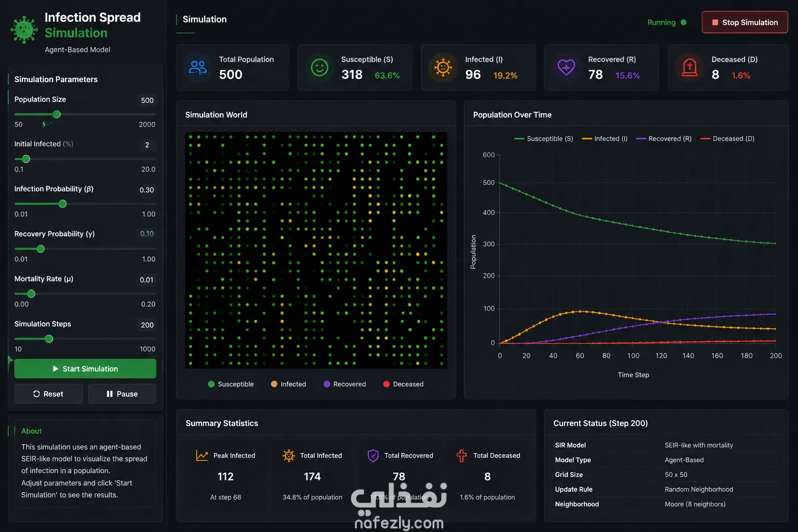Viewport: 798px width, 532px height.
Task: Click the Infection Probability value field
Action: pyautogui.click(x=147, y=190)
